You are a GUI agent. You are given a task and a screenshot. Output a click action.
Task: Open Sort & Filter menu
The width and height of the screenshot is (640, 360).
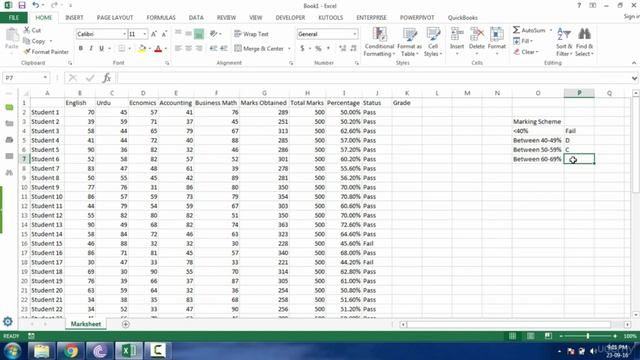coord(564,42)
